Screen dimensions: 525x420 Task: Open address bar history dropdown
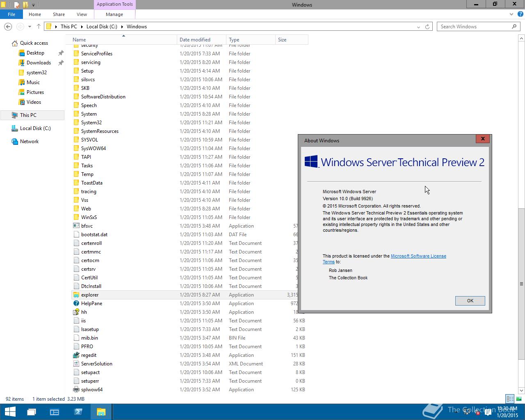(x=418, y=27)
